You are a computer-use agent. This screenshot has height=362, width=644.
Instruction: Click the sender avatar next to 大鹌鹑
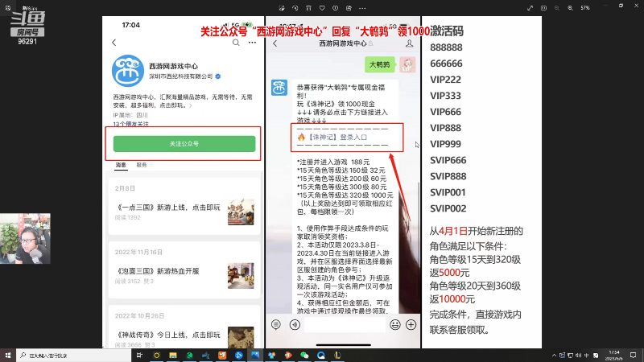[407, 64]
